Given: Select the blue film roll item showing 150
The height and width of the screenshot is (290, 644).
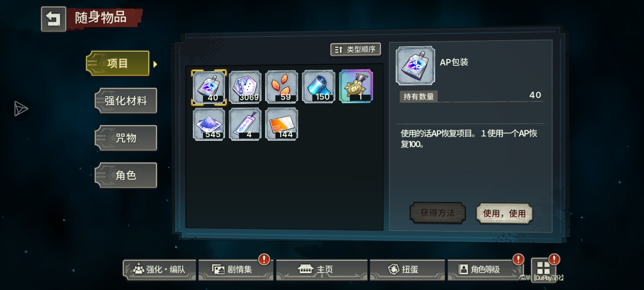Looking at the screenshot, I should tap(319, 87).
